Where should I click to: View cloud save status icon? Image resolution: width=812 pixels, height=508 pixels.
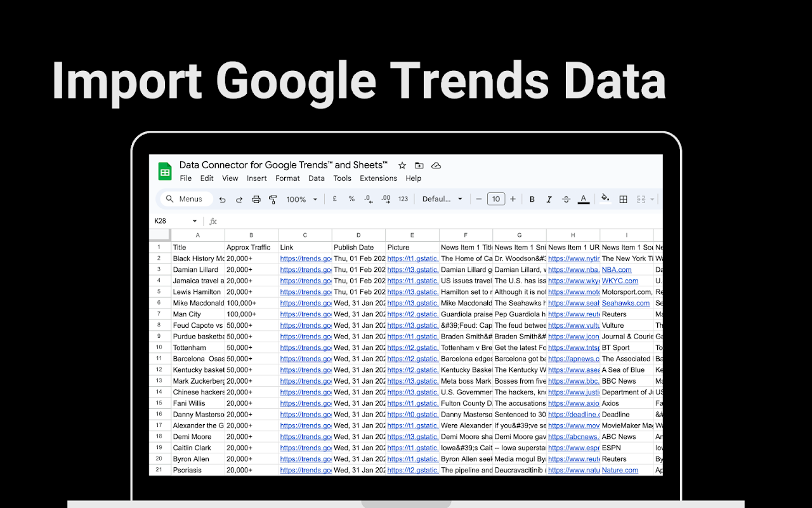click(436, 165)
